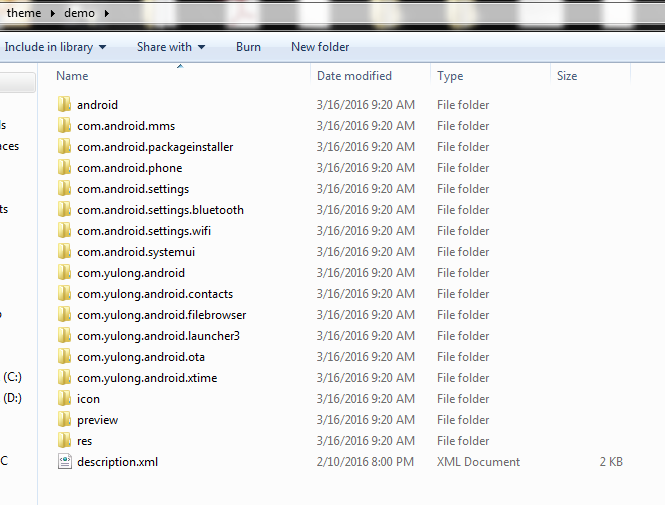Viewport: 665px width, 505px height.
Task: Click the XML Document type cell
Action: [x=478, y=461]
